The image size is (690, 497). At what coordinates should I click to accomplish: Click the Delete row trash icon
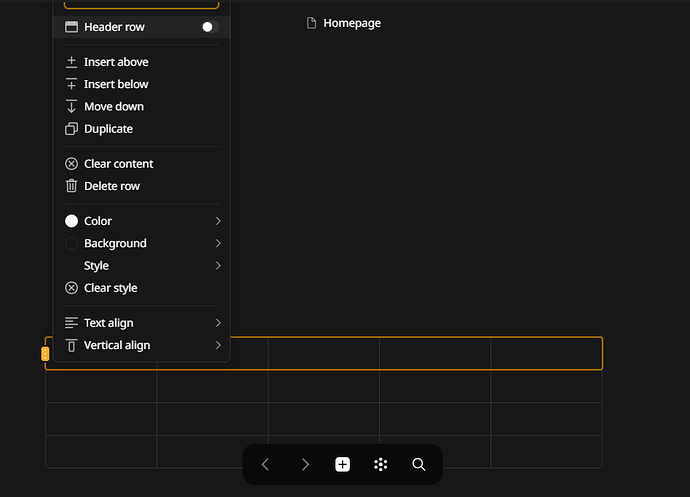coord(71,186)
